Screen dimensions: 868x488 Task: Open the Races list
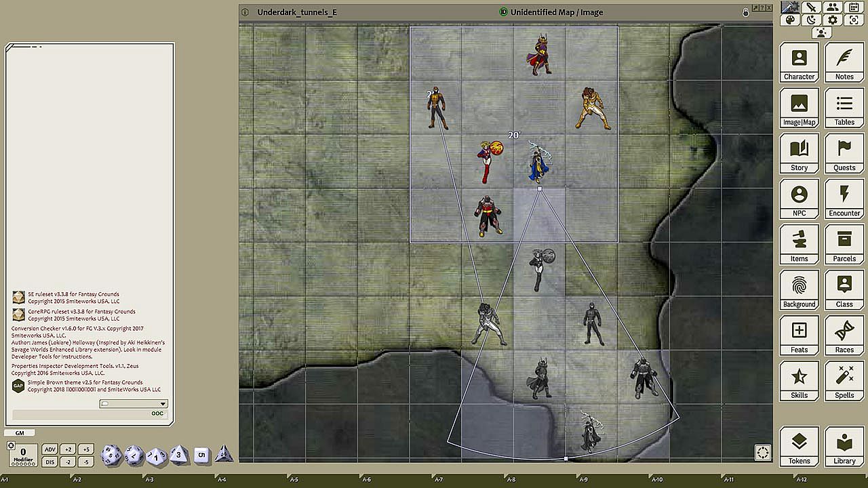point(844,335)
